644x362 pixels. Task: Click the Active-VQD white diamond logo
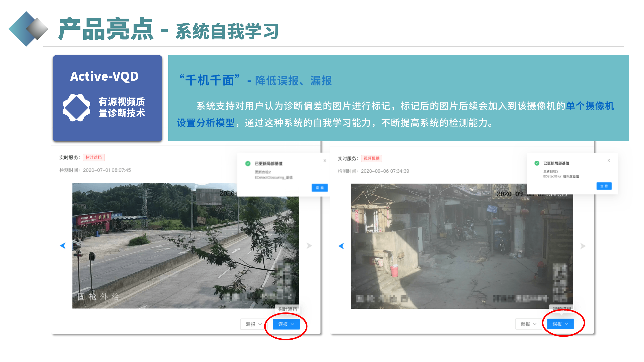coord(76,108)
